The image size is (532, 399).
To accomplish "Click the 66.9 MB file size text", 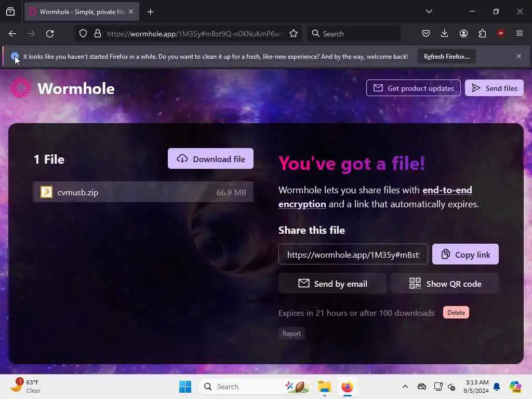I will [231, 193].
